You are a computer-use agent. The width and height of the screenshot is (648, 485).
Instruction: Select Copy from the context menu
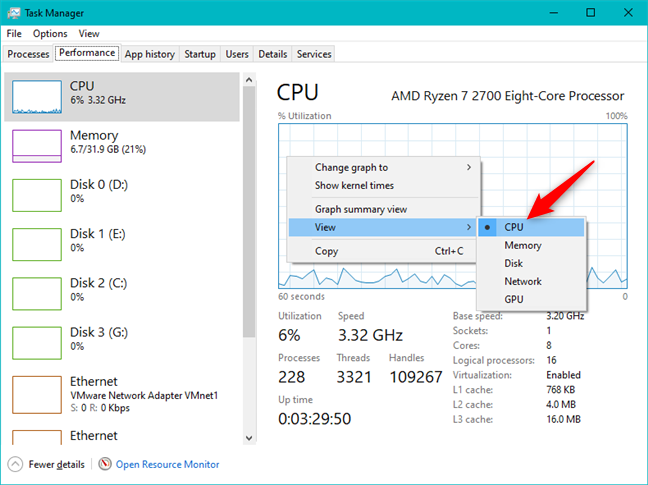(383, 251)
